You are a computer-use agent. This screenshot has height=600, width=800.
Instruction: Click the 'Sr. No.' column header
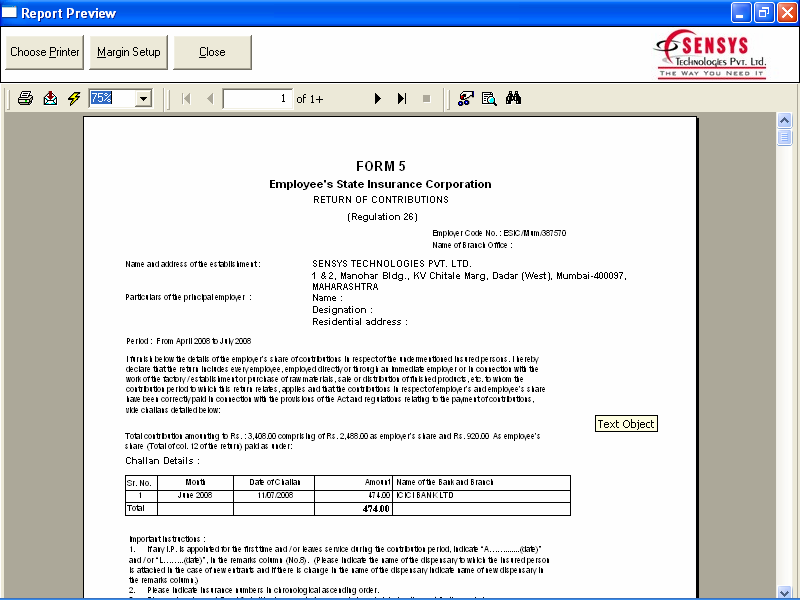tap(139, 483)
